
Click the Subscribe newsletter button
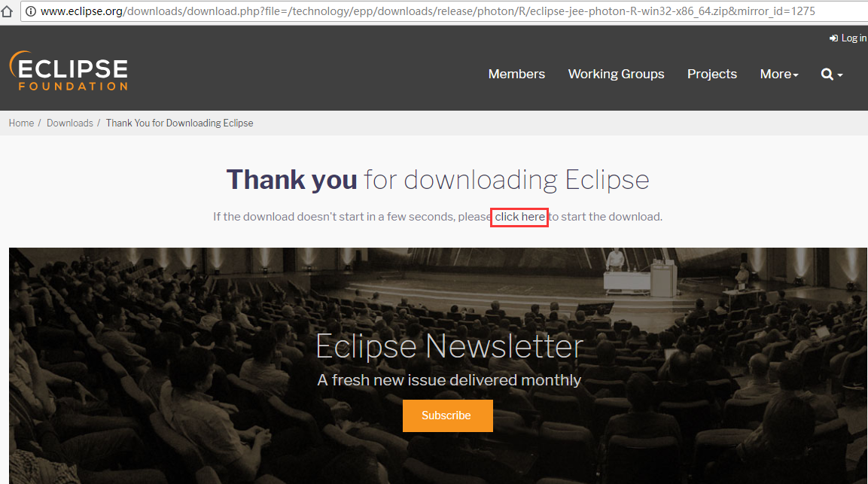click(447, 416)
